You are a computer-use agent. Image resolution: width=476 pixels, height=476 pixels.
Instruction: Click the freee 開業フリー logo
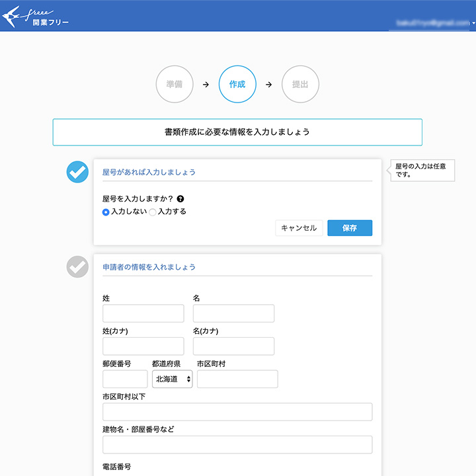(x=36, y=17)
